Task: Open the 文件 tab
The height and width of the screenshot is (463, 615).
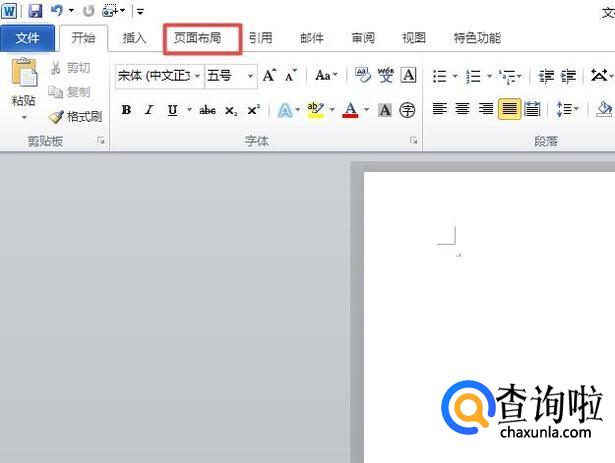Action: click(27, 38)
